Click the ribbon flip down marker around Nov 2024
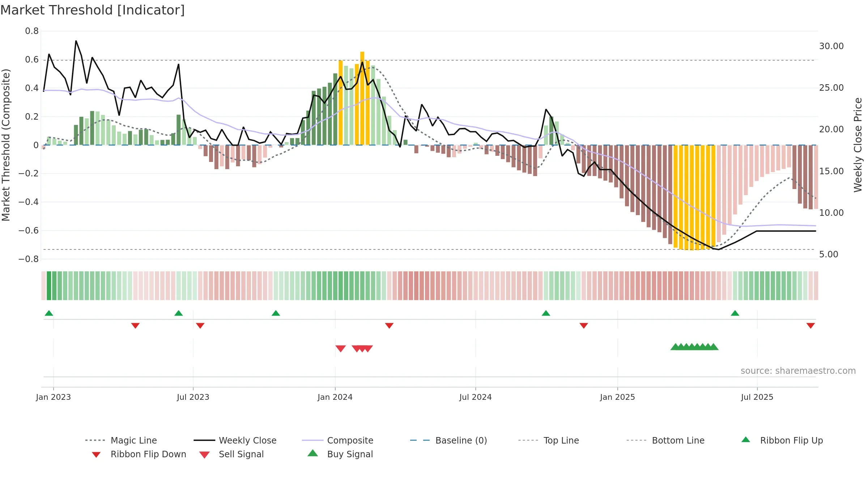Screen dimensions: 868x488 [x=584, y=326]
